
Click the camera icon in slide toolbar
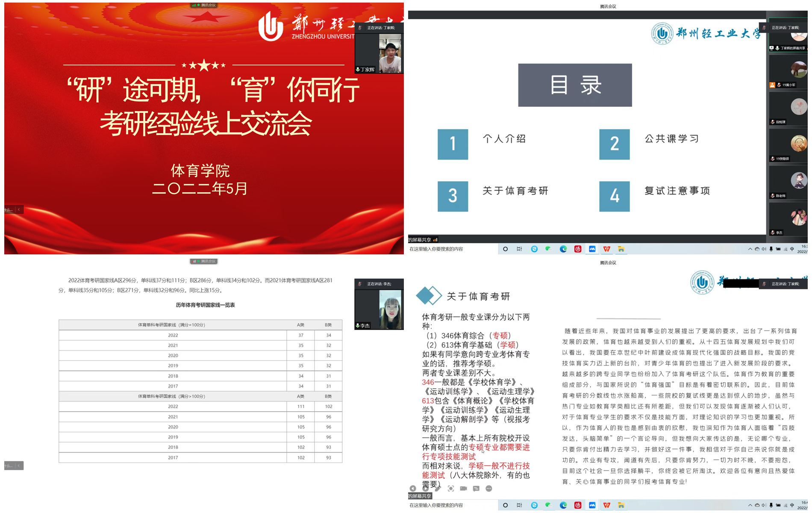pyautogui.click(x=463, y=489)
